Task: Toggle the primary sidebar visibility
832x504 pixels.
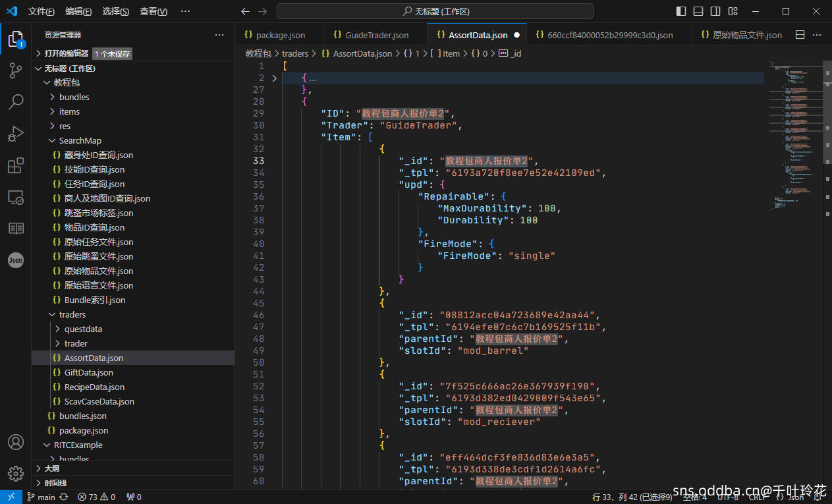Action: coord(681,12)
